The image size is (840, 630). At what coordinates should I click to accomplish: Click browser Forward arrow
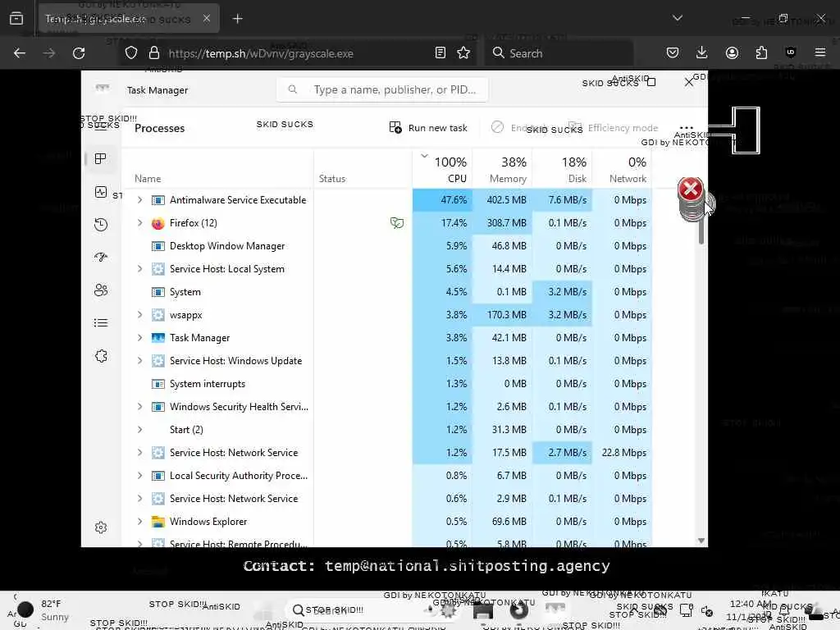click(x=48, y=53)
